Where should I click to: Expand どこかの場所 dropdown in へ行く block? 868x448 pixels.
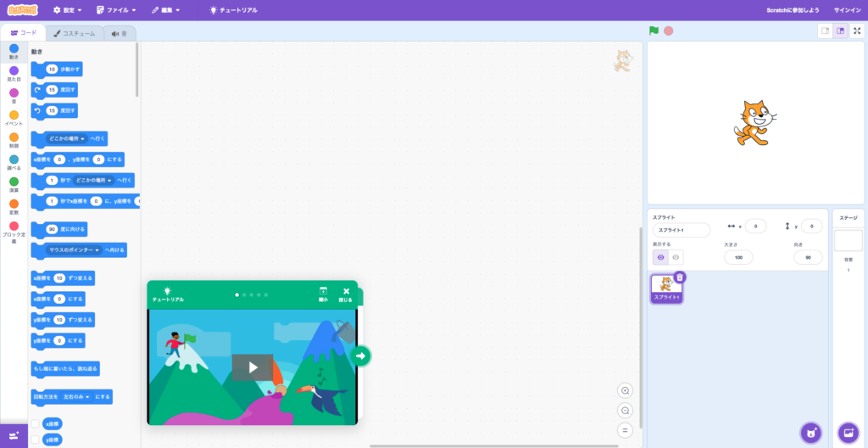(66, 138)
